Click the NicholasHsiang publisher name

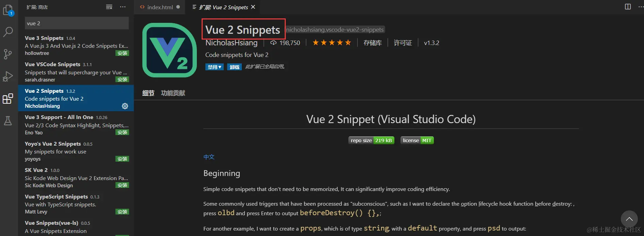(232, 43)
